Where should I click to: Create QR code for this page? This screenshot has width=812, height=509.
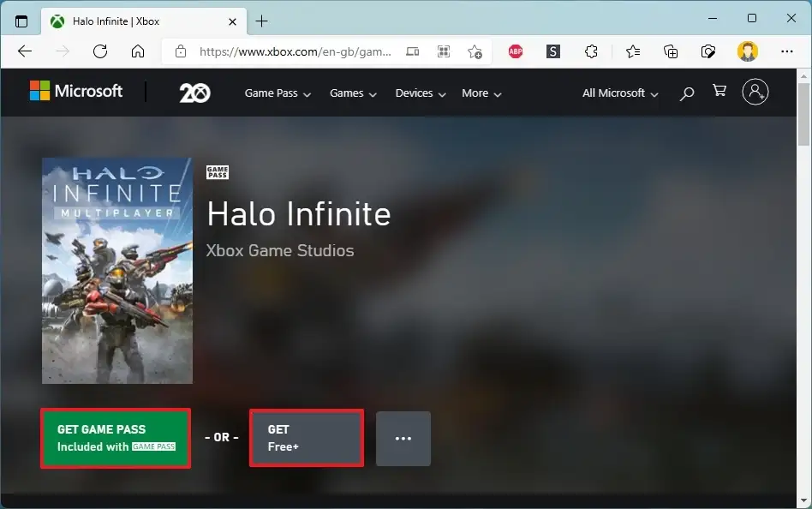(x=444, y=51)
